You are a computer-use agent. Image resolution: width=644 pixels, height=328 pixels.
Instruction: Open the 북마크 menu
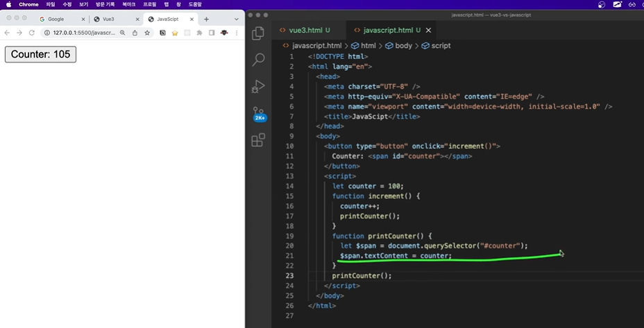point(128,5)
